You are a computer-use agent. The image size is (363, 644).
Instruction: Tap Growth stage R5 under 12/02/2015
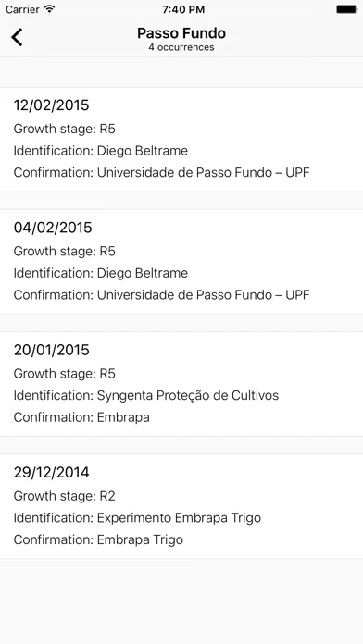pyautogui.click(x=65, y=129)
